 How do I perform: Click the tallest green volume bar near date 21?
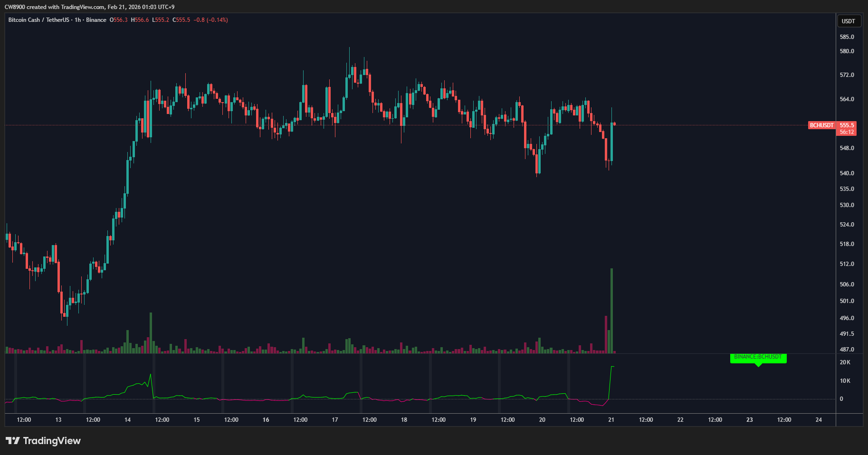point(612,311)
